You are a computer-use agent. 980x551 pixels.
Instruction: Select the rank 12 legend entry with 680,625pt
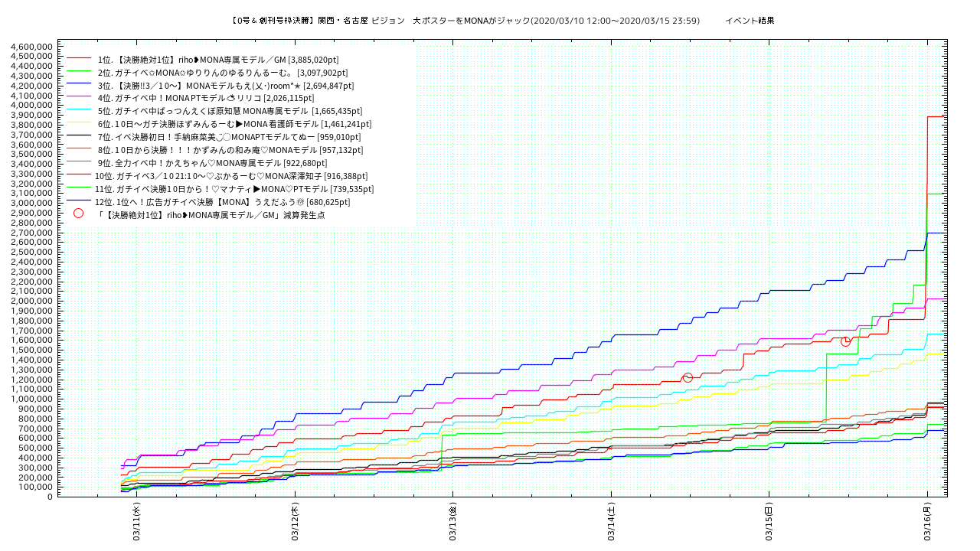[223, 202]
